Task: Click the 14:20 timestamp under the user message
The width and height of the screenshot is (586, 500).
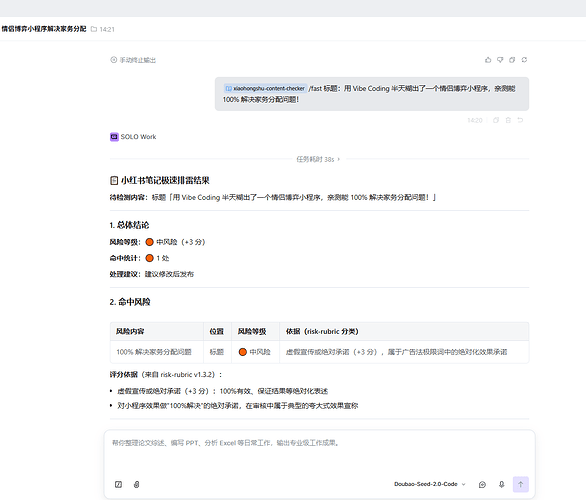Action: click(475, 120)
